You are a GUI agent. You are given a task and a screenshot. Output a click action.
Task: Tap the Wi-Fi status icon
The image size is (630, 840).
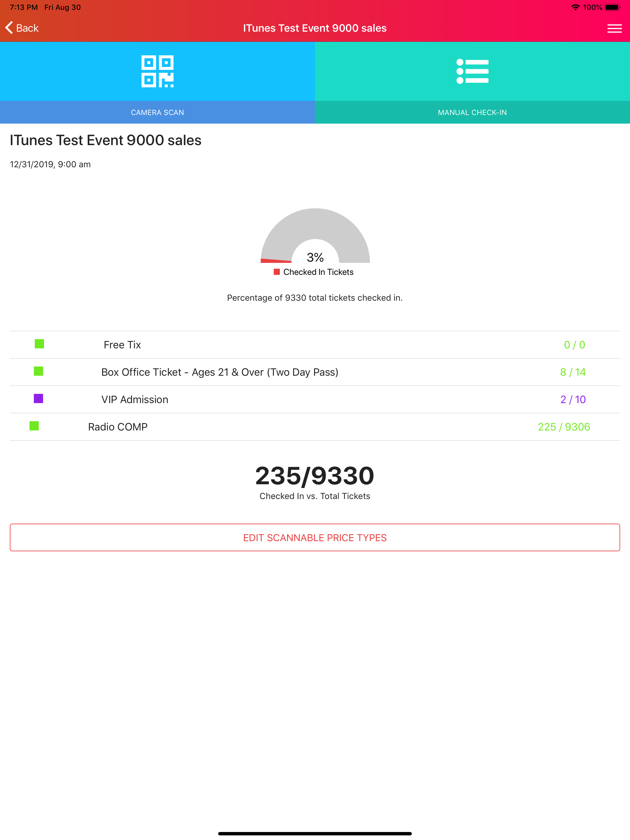pyautogui.click(x=575, y=7)
